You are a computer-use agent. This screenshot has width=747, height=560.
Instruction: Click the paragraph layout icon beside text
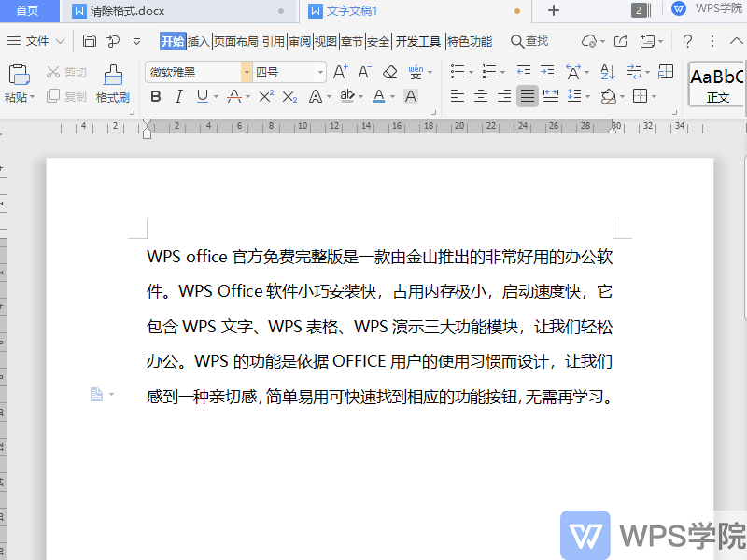tap(97, 394)
